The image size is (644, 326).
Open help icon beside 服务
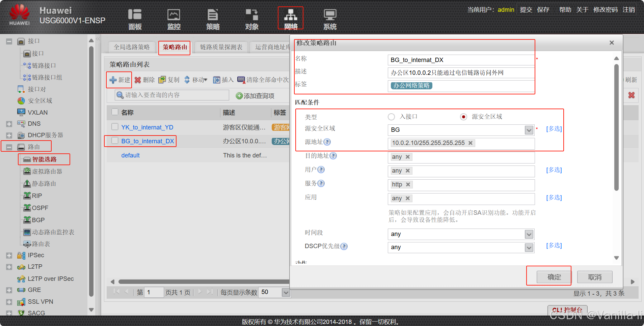321,183
